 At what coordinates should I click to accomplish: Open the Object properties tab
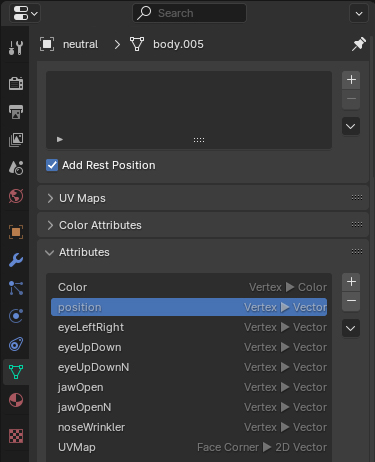[x=16, y=232]
